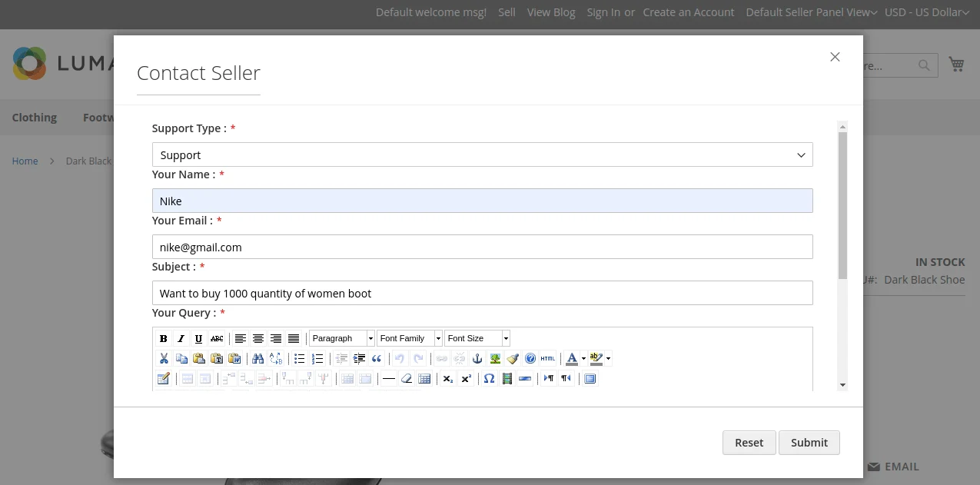Open the HTML source editor
980x485 pixels.
(547, 359)
